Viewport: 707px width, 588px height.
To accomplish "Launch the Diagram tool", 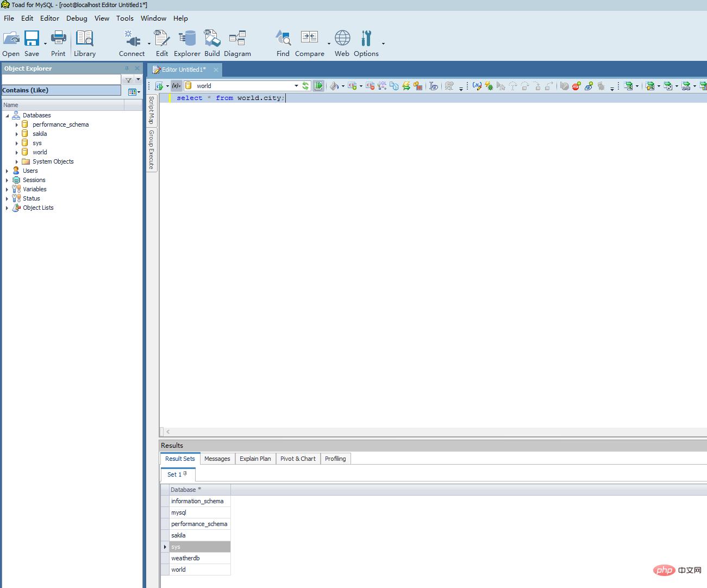I will (x=237, y=39).
